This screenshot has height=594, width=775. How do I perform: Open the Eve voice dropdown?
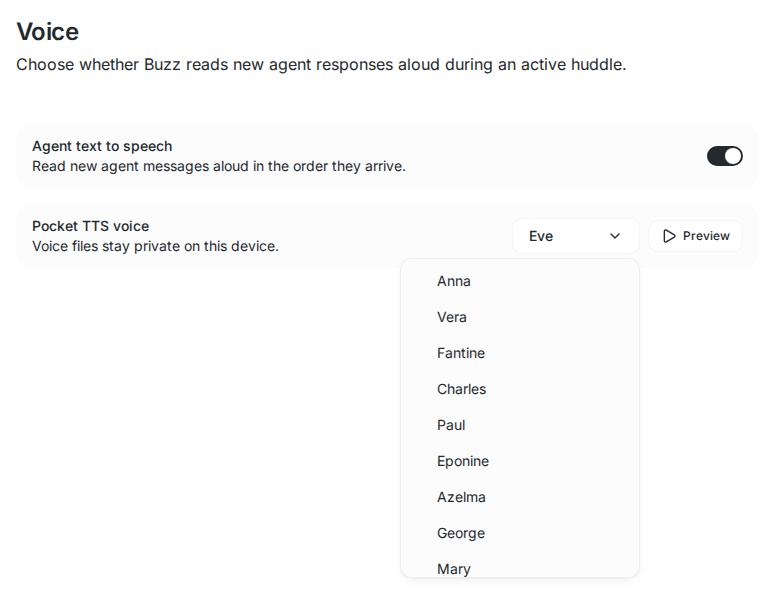[576, 236]
